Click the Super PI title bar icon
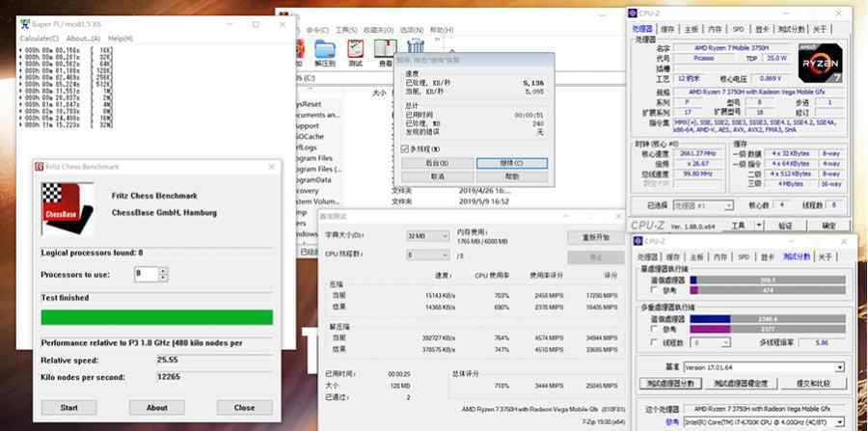This screenshot has width=868, height=431. 24,24
